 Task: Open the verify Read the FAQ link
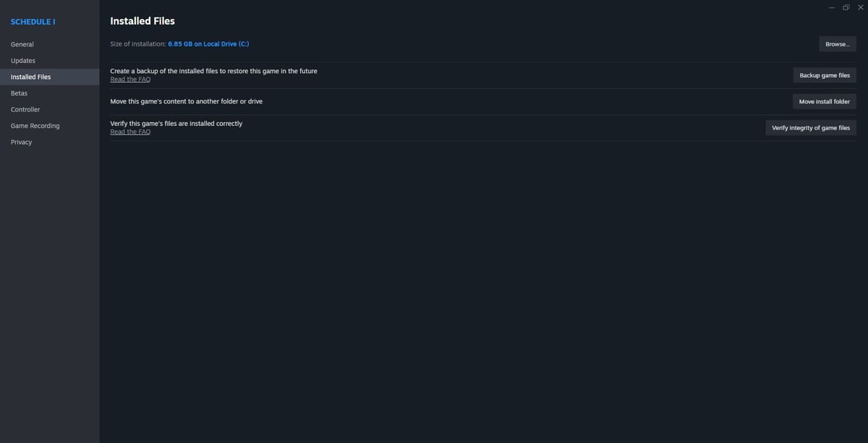pos(130,131)
